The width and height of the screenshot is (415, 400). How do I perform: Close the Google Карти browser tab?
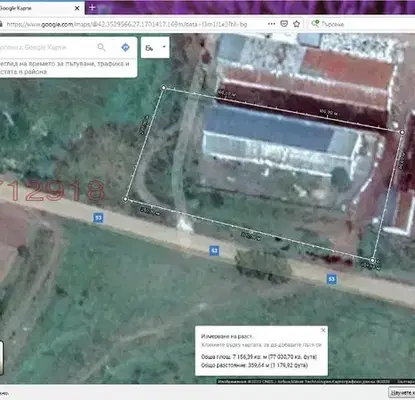pos(77,8)
